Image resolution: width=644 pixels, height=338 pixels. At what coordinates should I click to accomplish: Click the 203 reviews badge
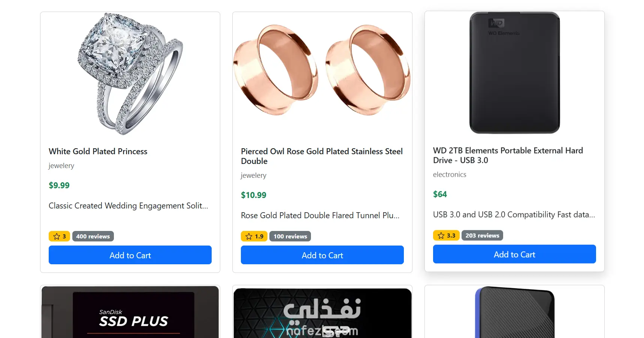(482, 235)
